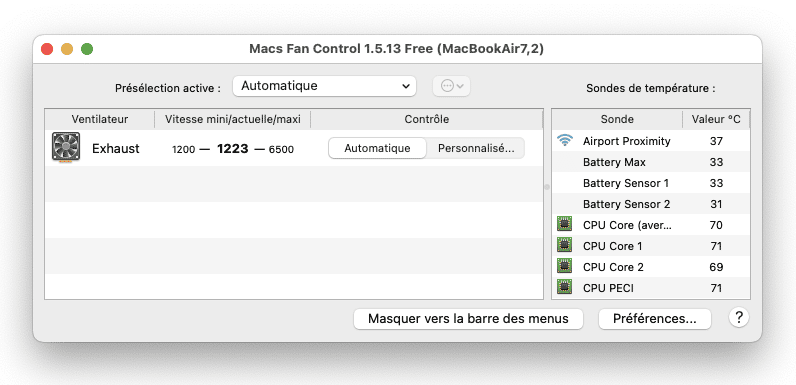Select the Battery Sensor 2 row
This screenshot has height=385, width=796.
(651, 204)
